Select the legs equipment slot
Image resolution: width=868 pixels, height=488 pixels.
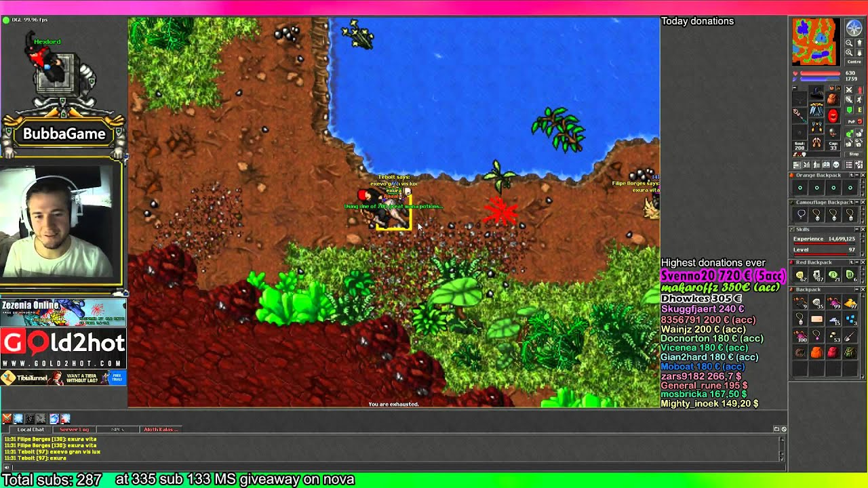tap(816, 127)
